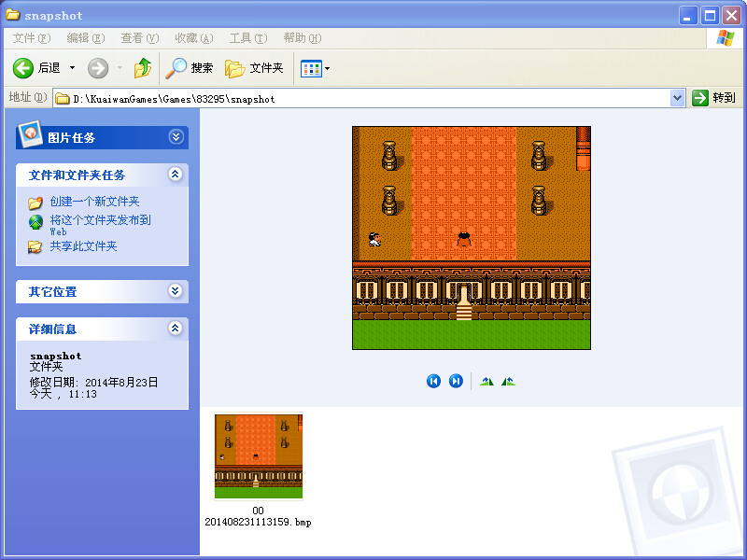Expand the address bar dropdown list
Viewport: 747px width, 560px height.
677,99
